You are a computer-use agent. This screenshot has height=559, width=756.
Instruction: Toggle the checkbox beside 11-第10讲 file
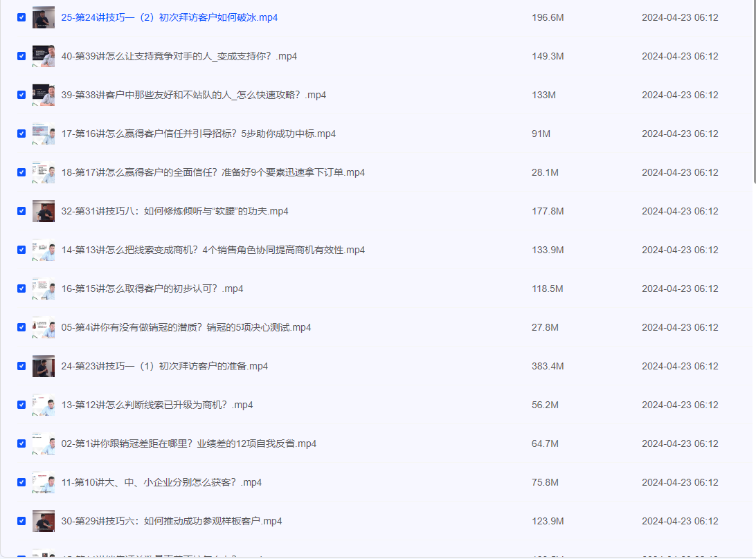click(21, 482)
